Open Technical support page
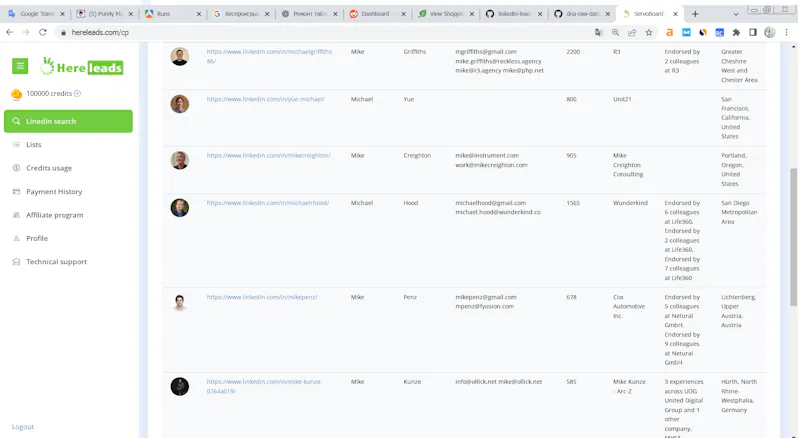This screenshot has height=438, width=800. tap(57, 262)
